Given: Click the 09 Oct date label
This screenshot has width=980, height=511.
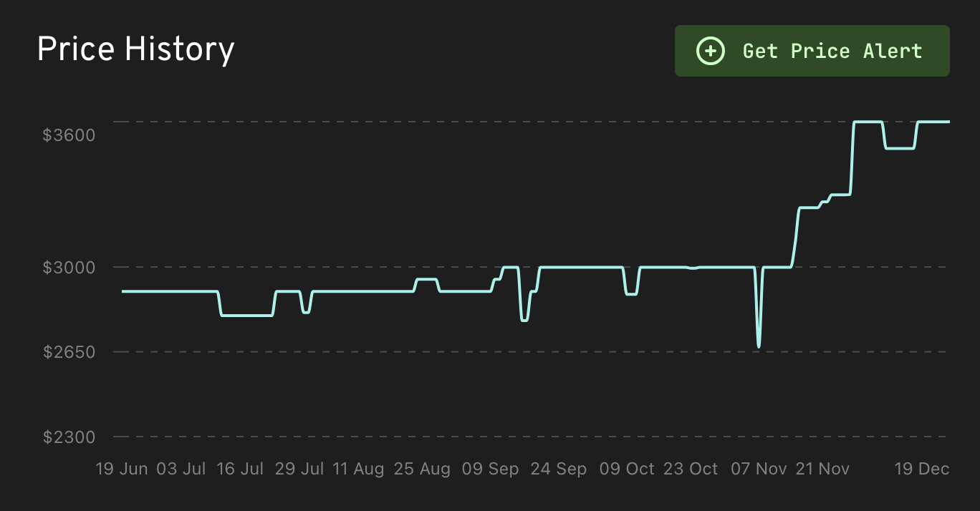Looking at the screenshot, I should (x=627, y=469).
